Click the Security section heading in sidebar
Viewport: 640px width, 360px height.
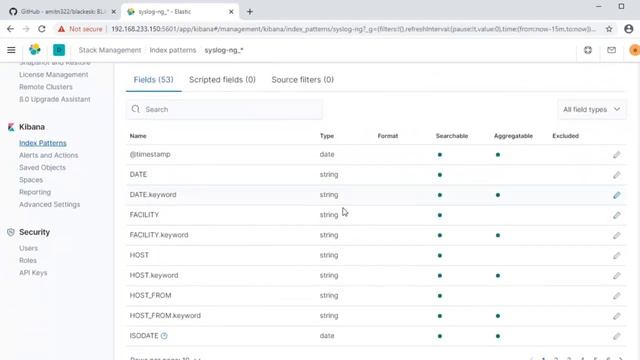(x=34, y=232)
